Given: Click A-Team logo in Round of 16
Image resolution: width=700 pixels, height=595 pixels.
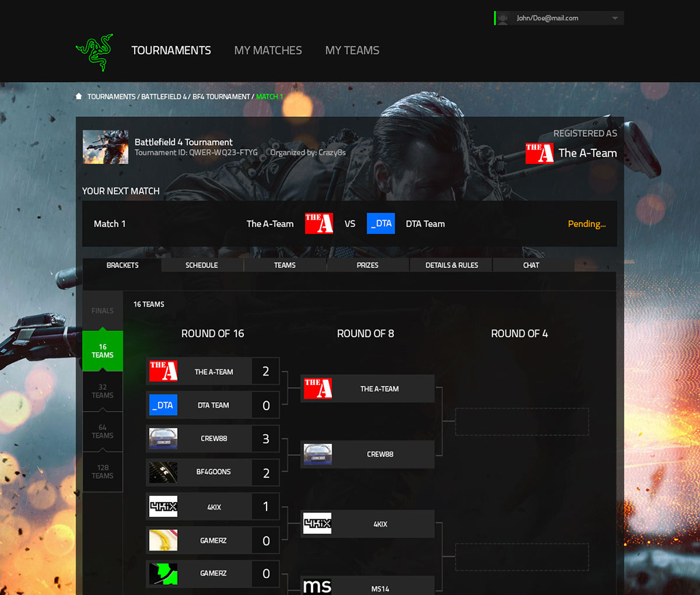Looking at the screenshot, I should (x=163, y=371).
